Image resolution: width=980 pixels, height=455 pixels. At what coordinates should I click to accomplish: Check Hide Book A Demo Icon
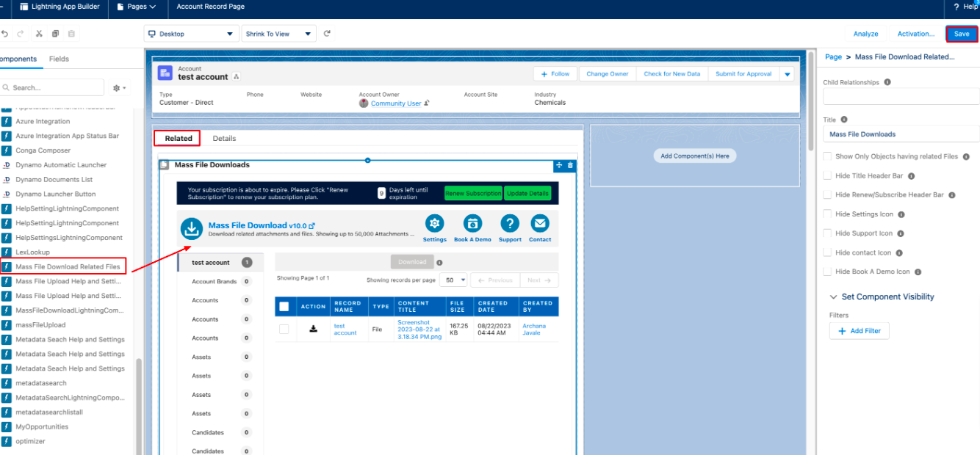tap(828, 272)
